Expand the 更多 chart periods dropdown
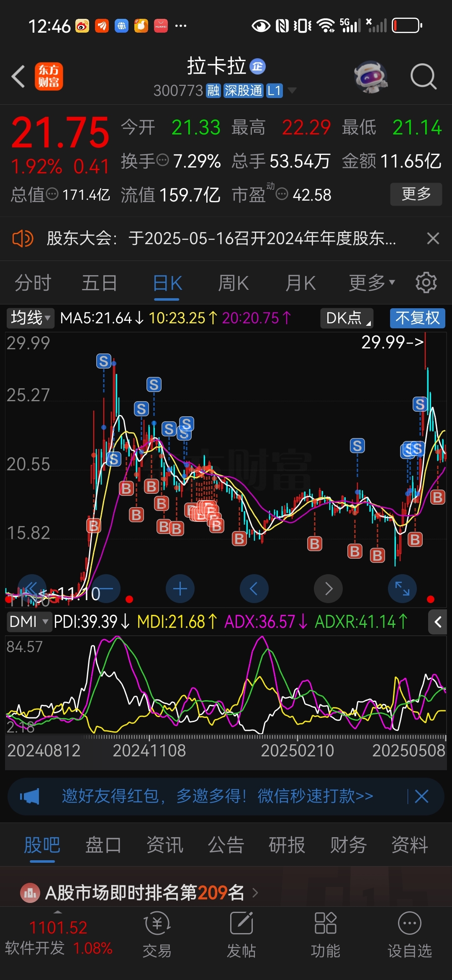 click(372, 283)
